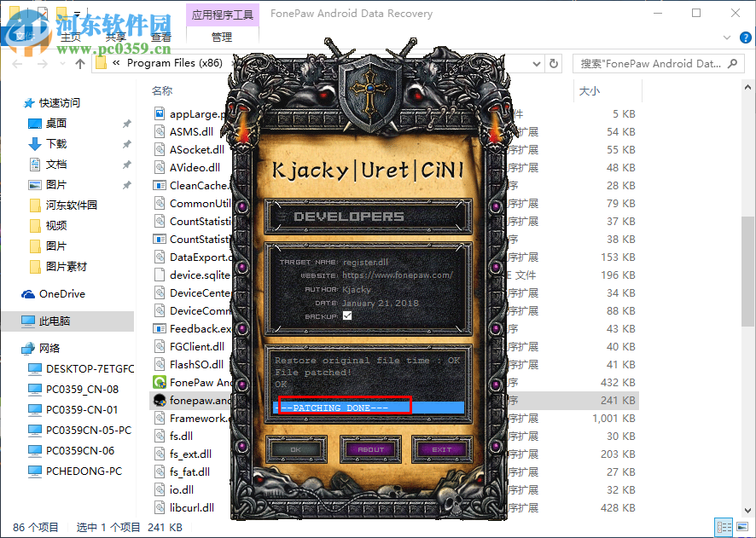This screenshot has width=756, height=538.
Task: Select OneDrive in navigation pane
Action: 61,294
